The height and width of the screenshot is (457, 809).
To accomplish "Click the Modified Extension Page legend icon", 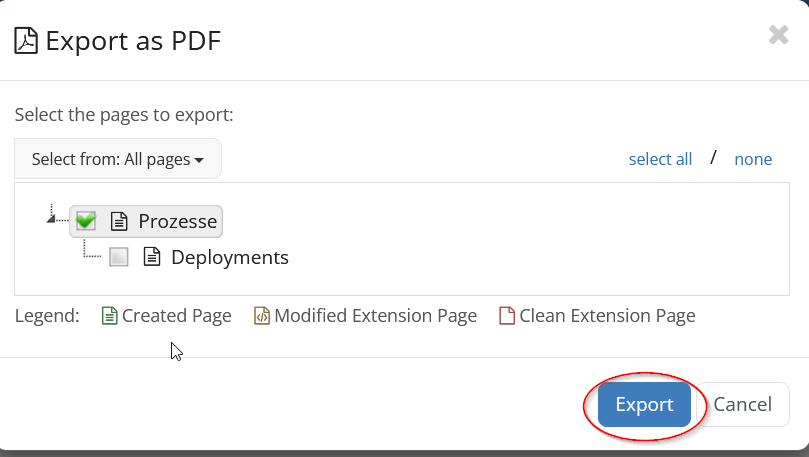I will (262, 316).
